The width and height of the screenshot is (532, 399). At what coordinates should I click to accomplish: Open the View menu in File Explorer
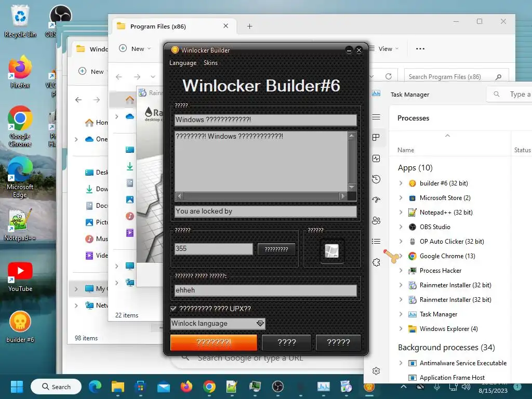point(383,48)
